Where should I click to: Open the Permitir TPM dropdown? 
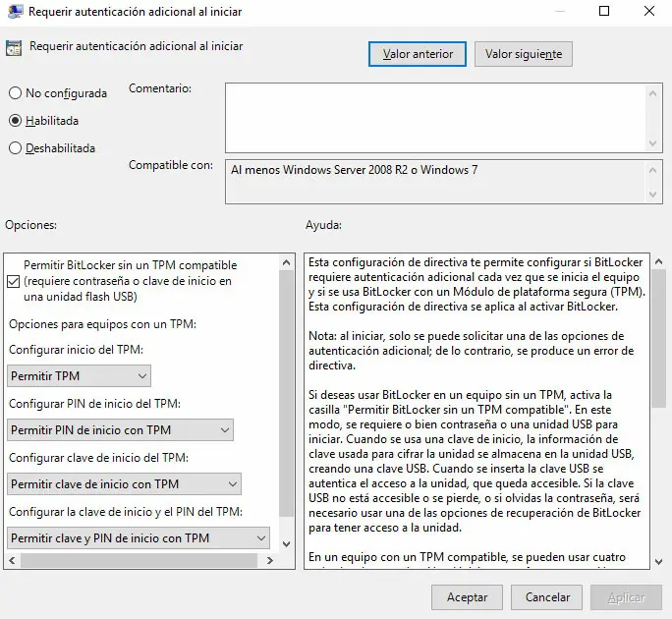(x=79, y=376)
